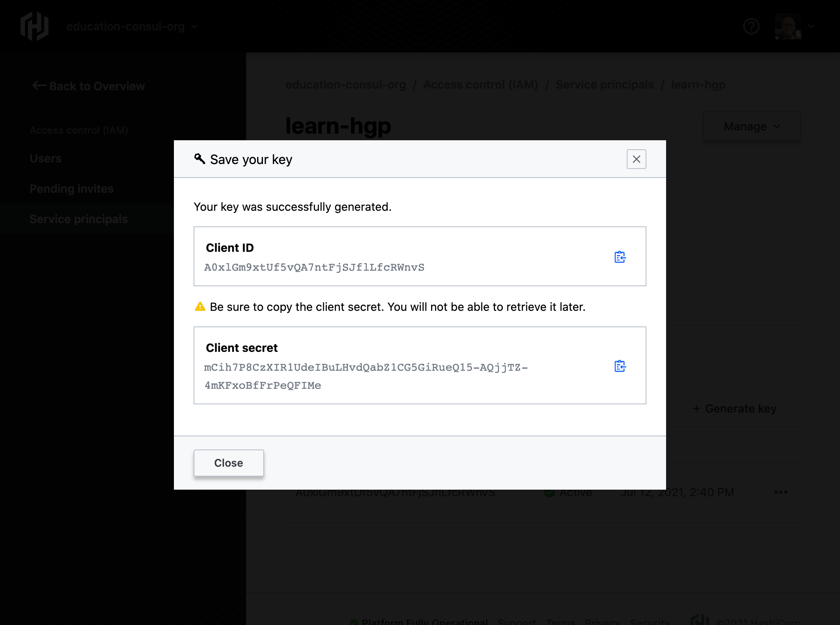Viewport: 840px width, 625px height.
Task: Click the Client secret label
Action: point(242,348)
